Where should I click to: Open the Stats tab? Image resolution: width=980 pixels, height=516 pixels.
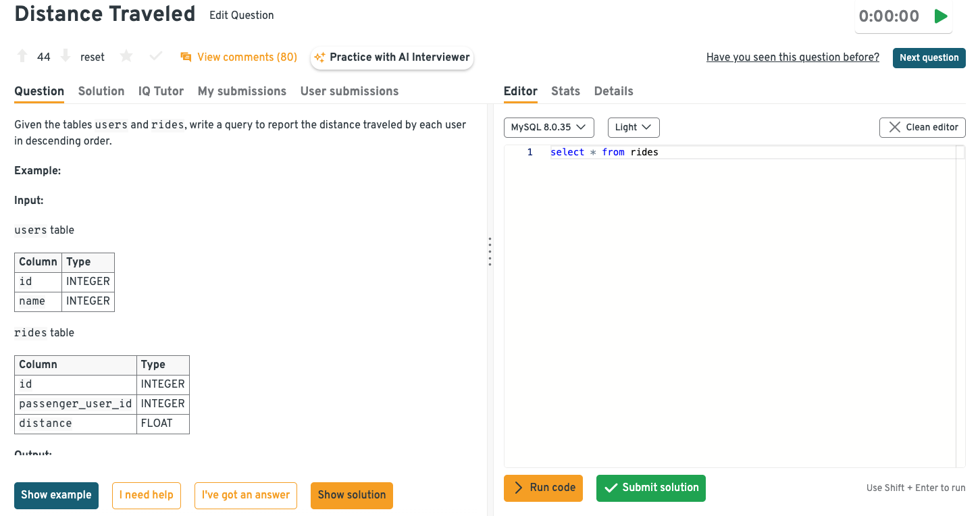(565, 91)
